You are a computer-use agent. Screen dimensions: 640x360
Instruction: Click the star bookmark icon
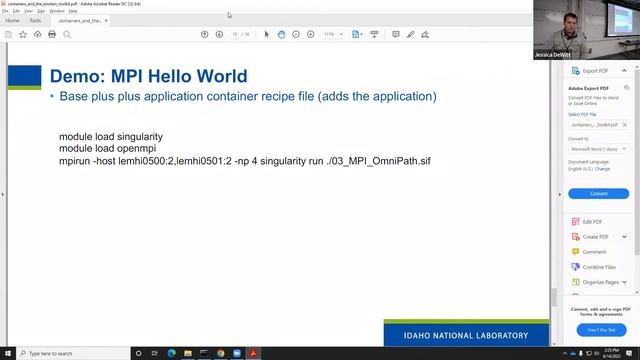tap(23, 35)
